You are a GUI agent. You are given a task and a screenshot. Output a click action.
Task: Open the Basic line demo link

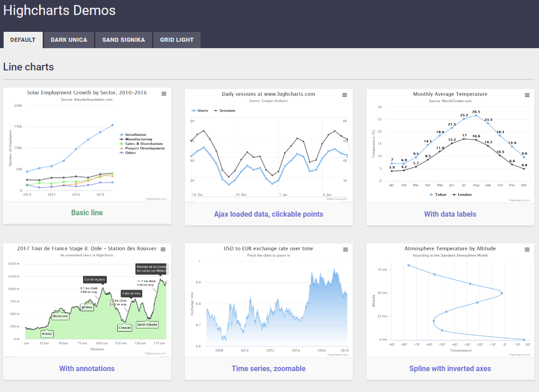pyautogui.click(x=87, y=213)
